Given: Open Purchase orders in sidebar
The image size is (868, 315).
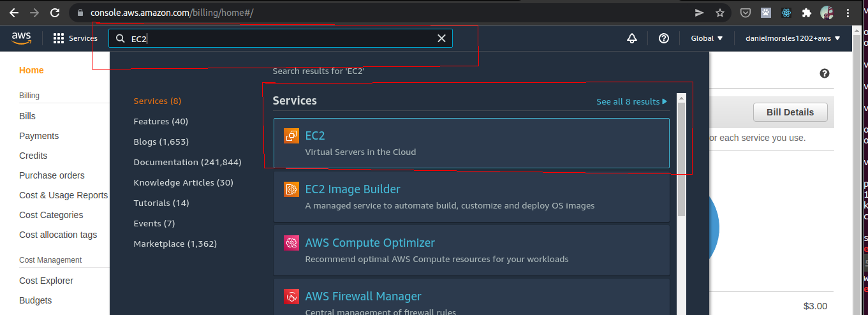Looking at the screenshot, I should 52,175.
